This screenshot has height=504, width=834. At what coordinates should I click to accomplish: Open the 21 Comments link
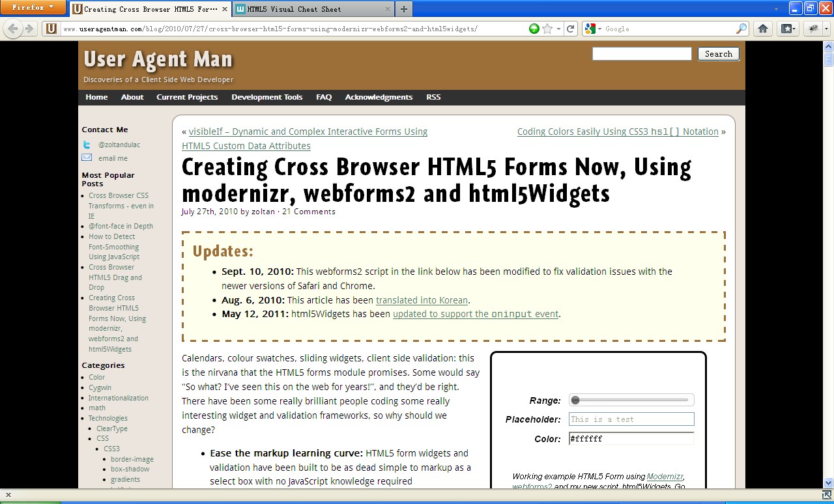coord(309,212)
